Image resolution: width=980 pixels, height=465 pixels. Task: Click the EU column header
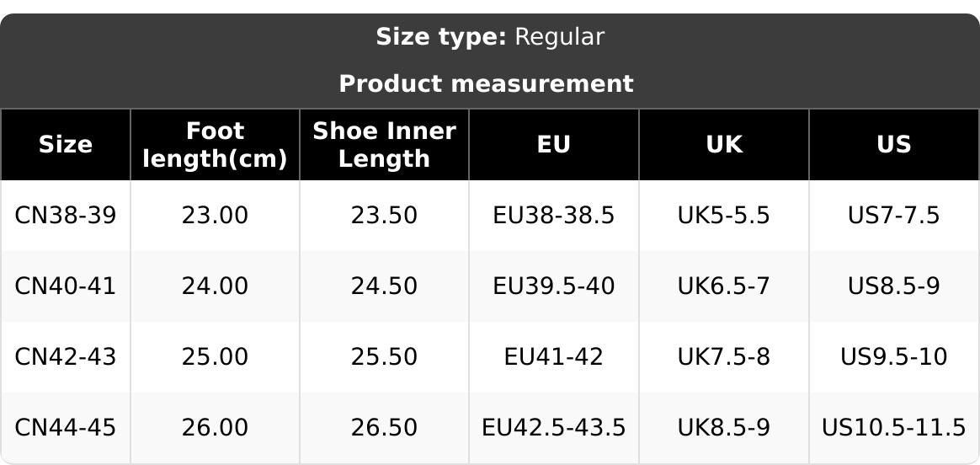pos(554,145)
